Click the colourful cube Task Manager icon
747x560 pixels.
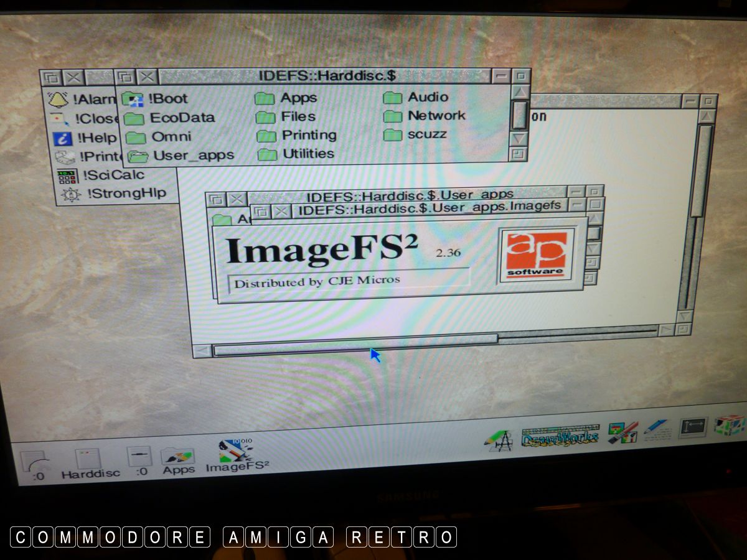coord(729,425)
